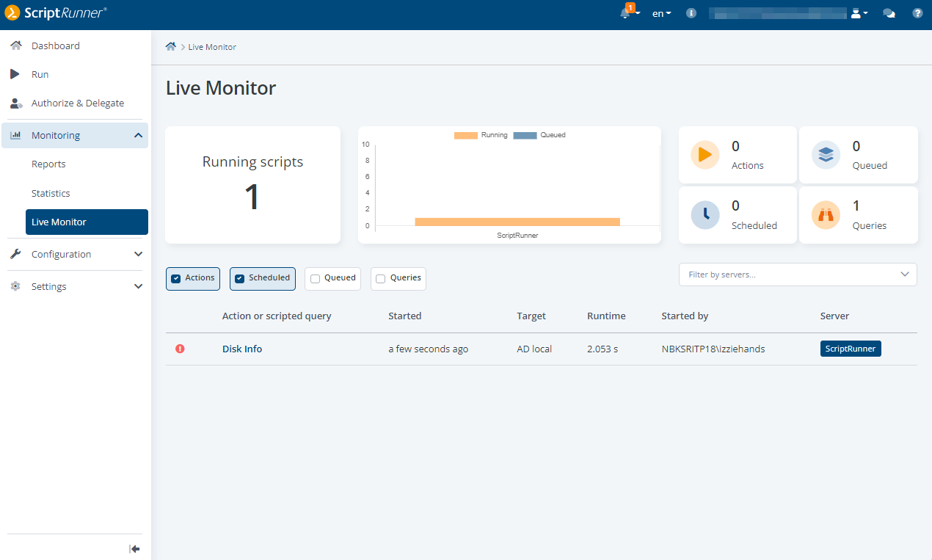
Task: Click the Settings gear icon in sidebar
Action: click(15, 286)
